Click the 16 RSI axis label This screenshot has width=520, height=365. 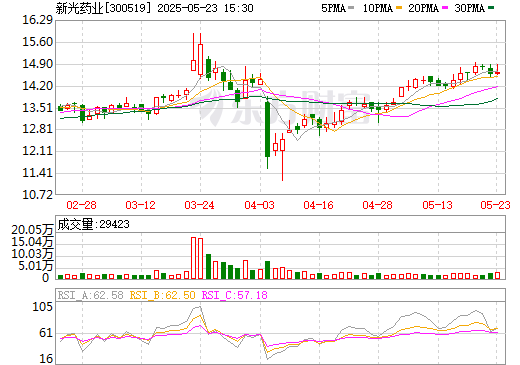tap(46, 359)
